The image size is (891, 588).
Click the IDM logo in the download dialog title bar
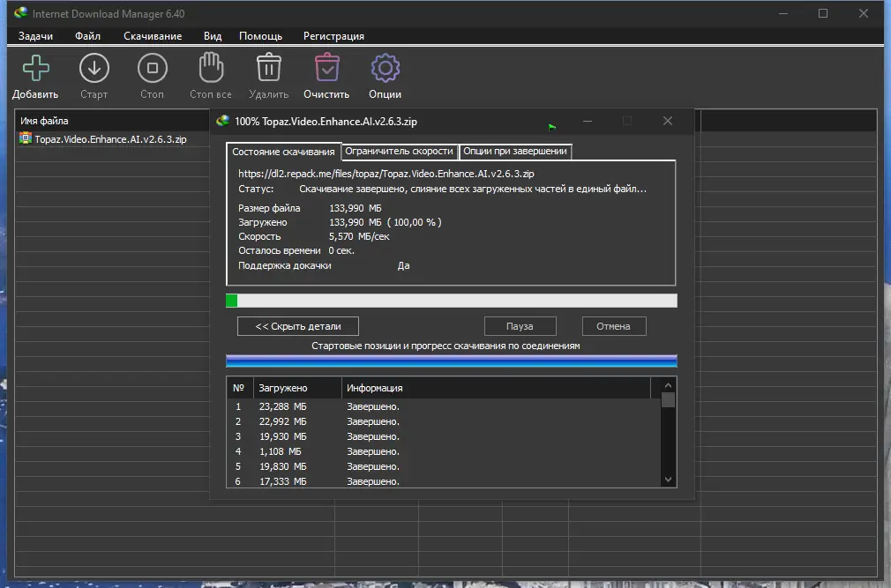(222, 121)
